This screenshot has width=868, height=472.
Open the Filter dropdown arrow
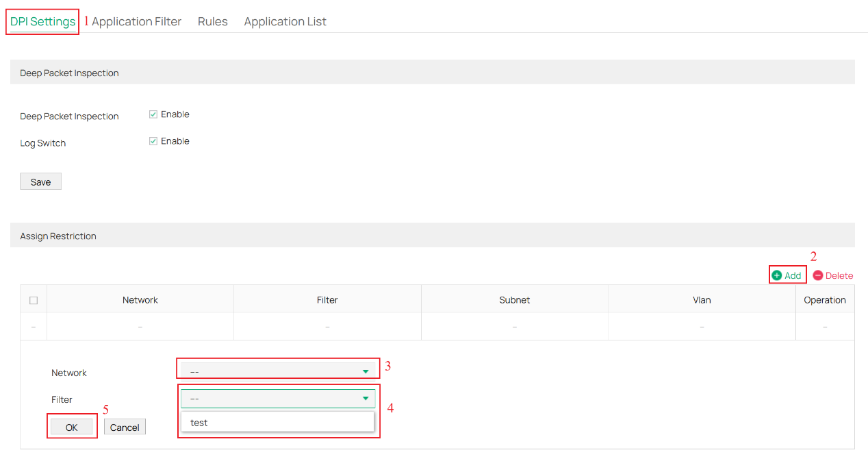click(364, 398)
